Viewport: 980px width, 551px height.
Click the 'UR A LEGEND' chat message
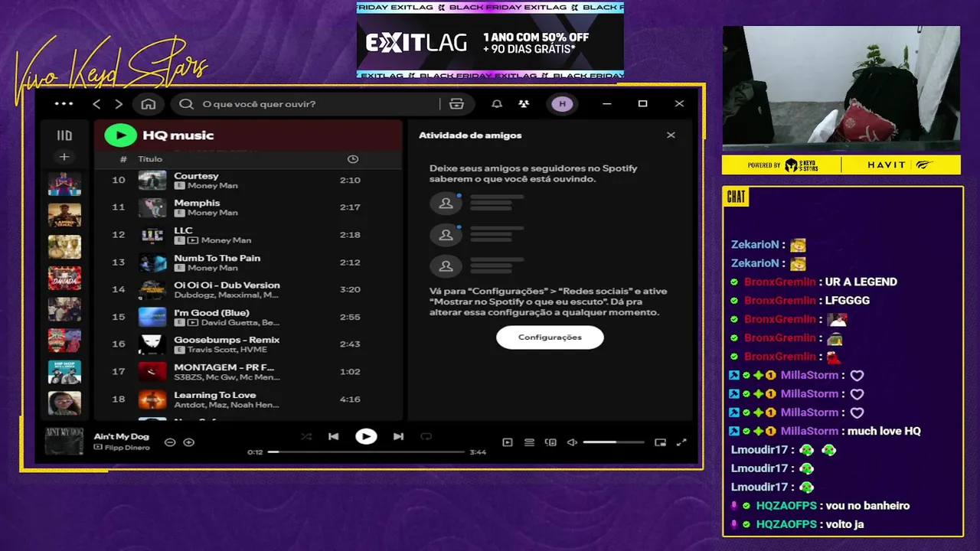pyautogui.click(x=861, y=282)
